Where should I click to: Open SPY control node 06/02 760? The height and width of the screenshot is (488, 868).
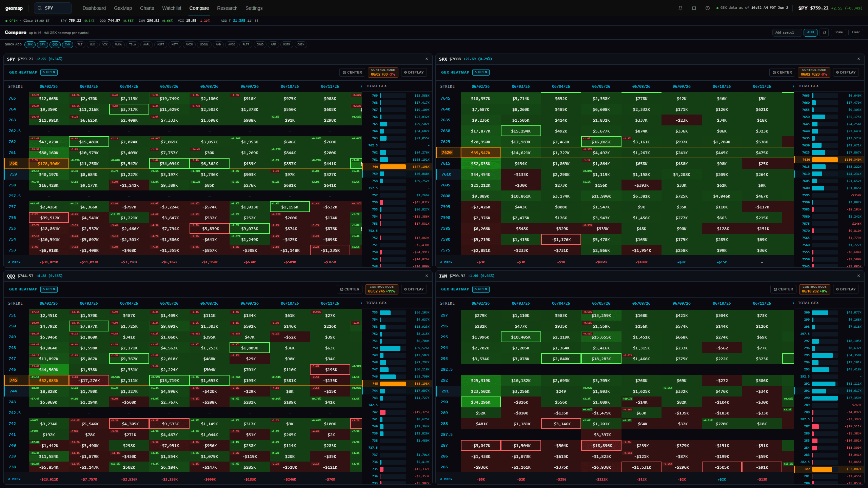pyautogui.click(x=383, y=72)
